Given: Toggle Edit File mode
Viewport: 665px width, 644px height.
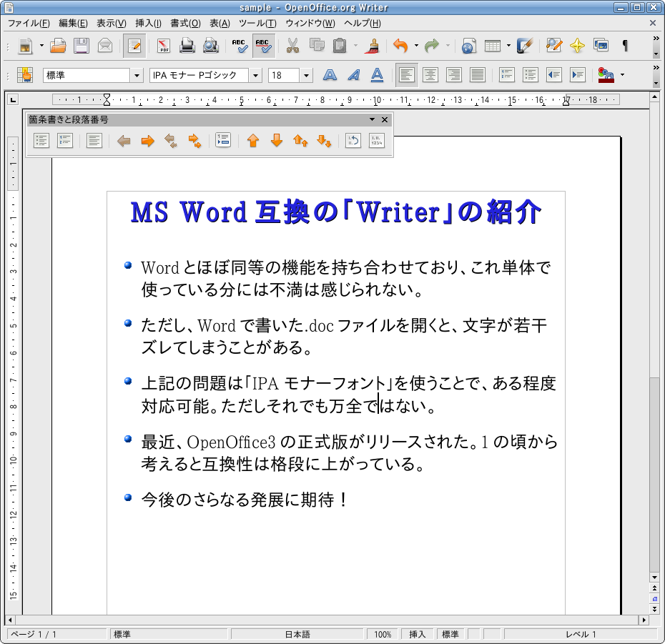Looking at the screenshot, I should pos(134,45).
